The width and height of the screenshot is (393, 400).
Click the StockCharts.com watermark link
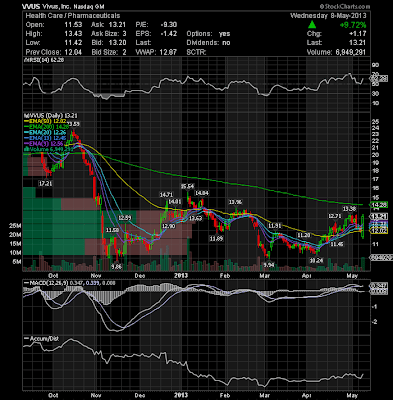[345, 7]
